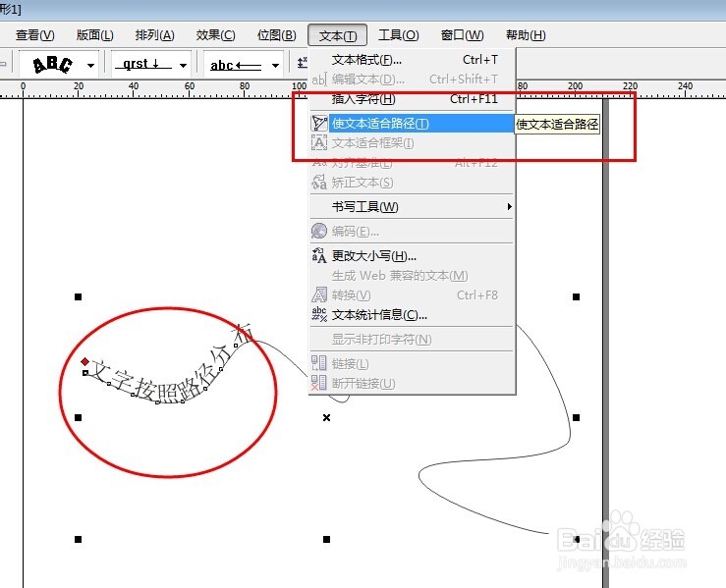Viewport: 726px width, 588px height.
Task: Click the ABC curved text preset preview
Action: pyautogui.click(x=53, y=65)
